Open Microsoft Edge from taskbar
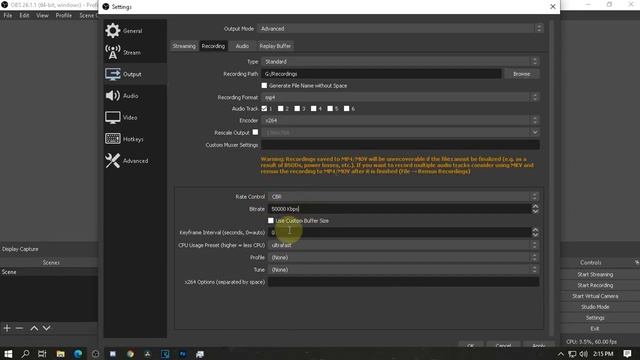 click(x=78, y=354)
